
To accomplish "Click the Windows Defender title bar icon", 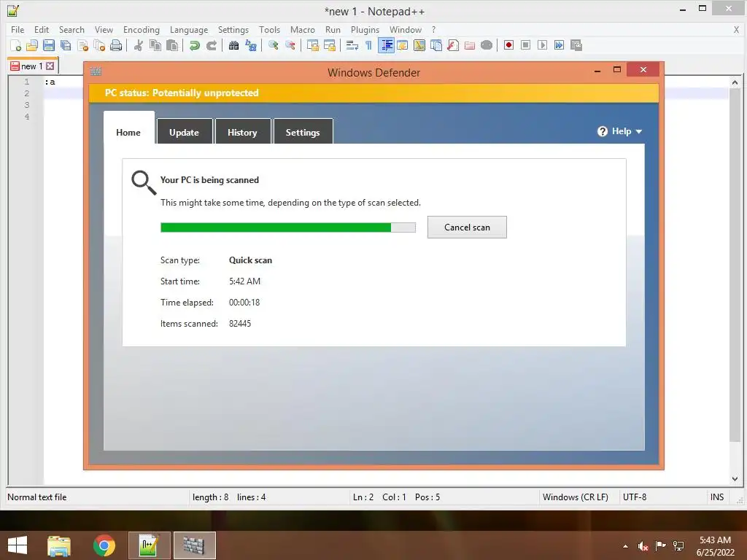I will pyautogui.click(x=96, y=71).
